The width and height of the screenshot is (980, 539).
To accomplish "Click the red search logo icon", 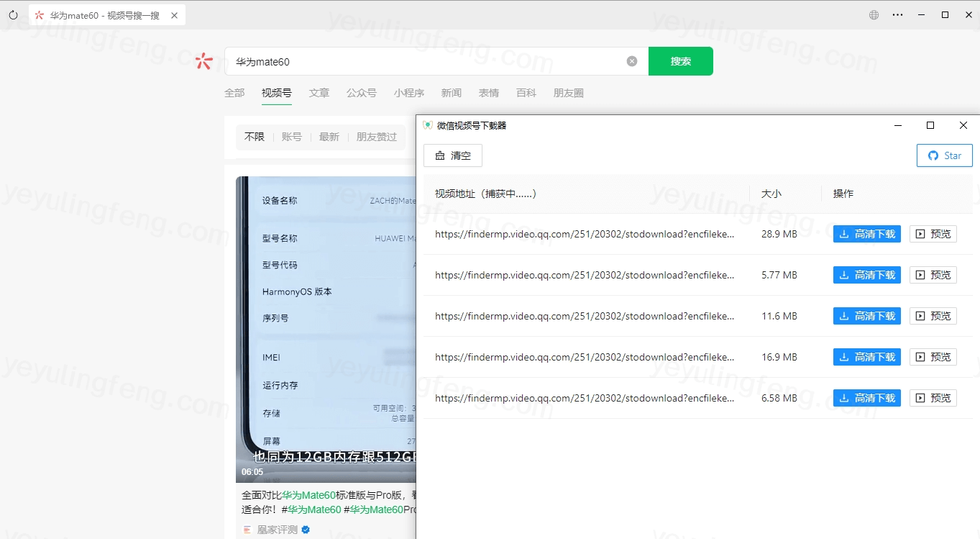I will 204,61.
